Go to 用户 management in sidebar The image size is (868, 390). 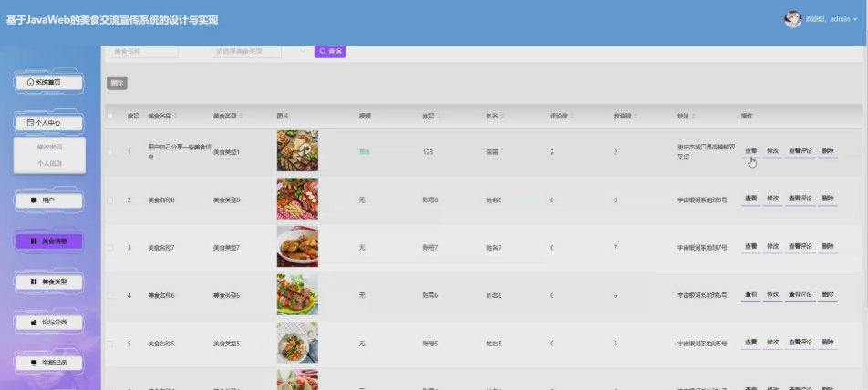pos(49,200)
